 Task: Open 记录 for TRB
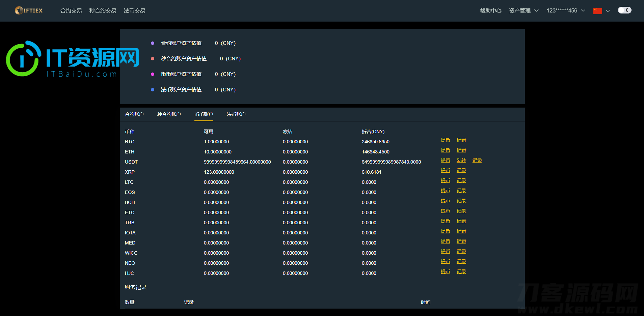coord(461,221)
